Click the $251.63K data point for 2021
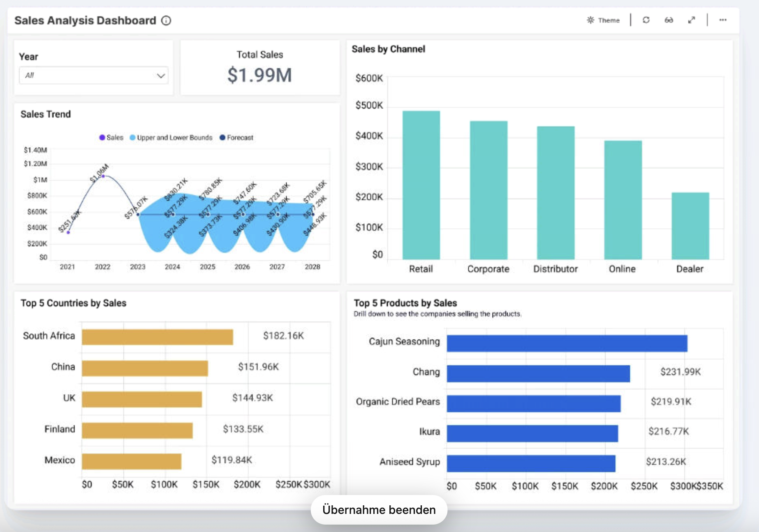The image size is (759, 532). (68, 233)
